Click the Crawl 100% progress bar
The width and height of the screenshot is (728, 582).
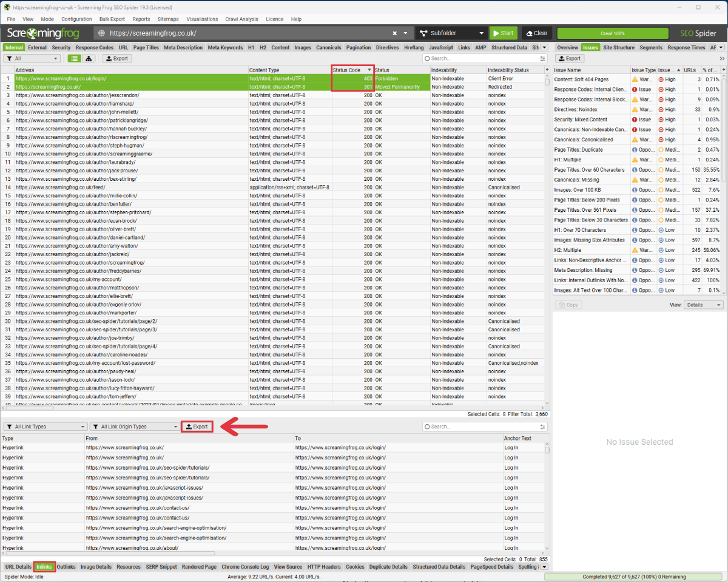tap(612, 33)
